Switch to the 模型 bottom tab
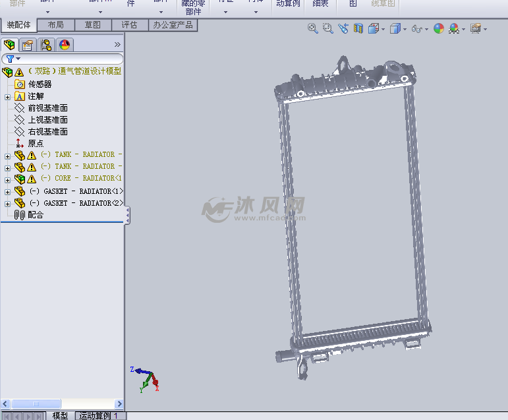508x420 pixels. (60, 415)
